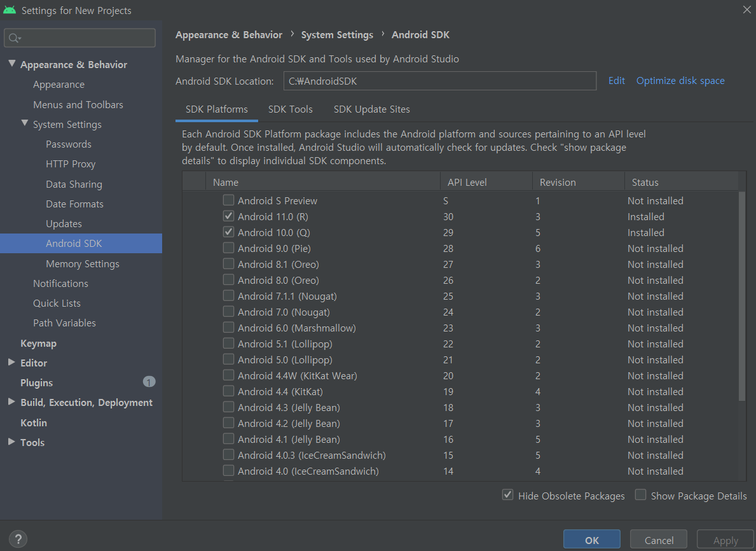Click Optimize disk space link

point(680,81)
